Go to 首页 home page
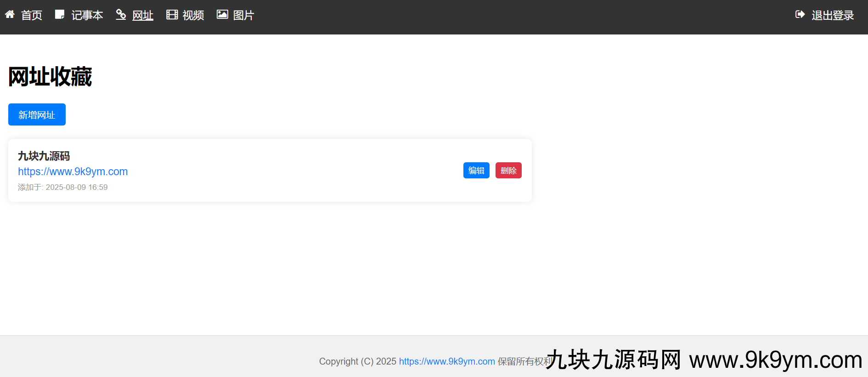The width and height of the screenshot is (868, 377). pyautogui.click(x=31, y=16)
